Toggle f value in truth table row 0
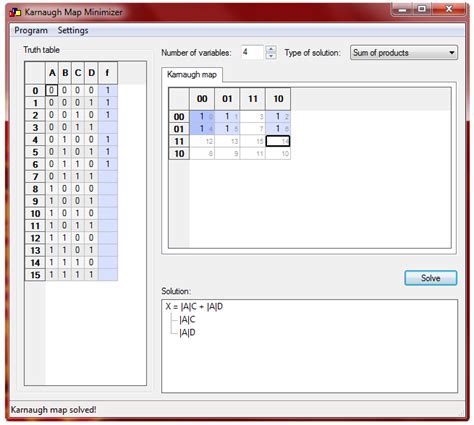This screenshot has width=474, height=425. (108, 90)
